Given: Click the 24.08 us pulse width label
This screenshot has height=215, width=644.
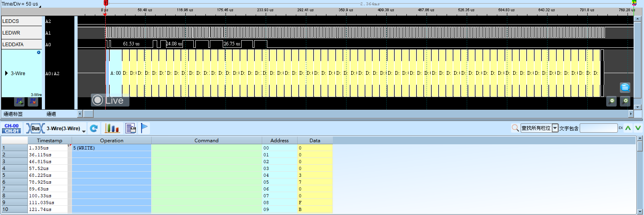Looking at the screenshot, I should click(x=174, y=44).
